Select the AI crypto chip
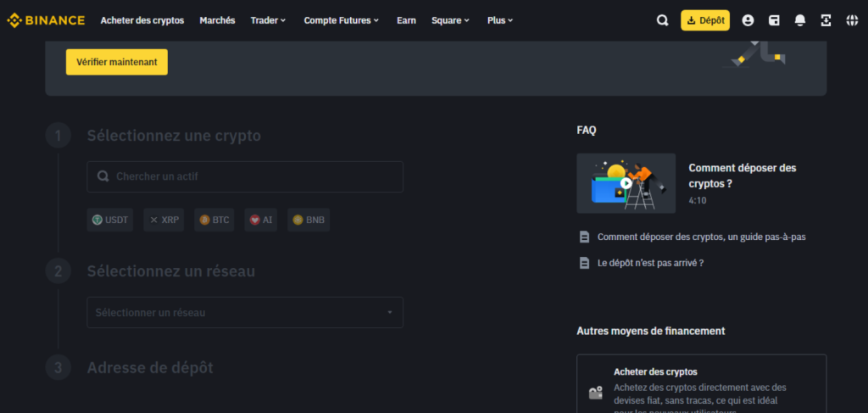The height and width of the screenshot is (413, 868). pos(261,220)
